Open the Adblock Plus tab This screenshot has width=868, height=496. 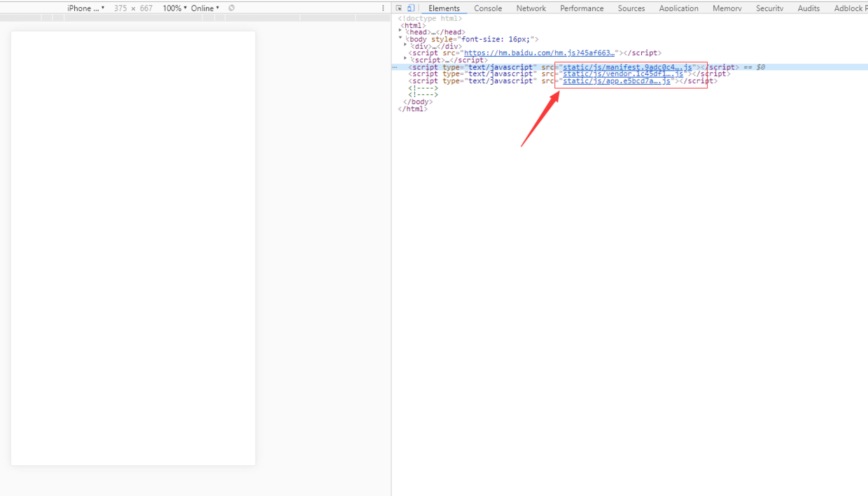point(850,8)
